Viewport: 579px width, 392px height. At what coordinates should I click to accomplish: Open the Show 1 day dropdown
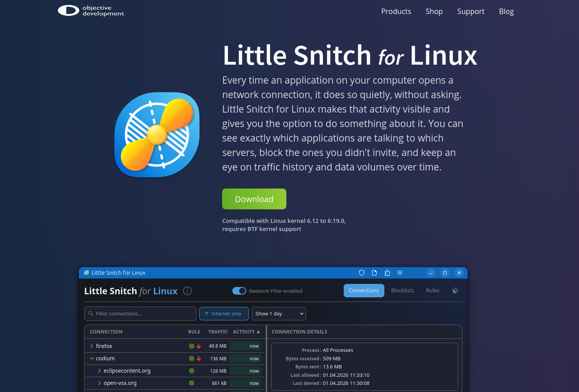coord(279,314)
